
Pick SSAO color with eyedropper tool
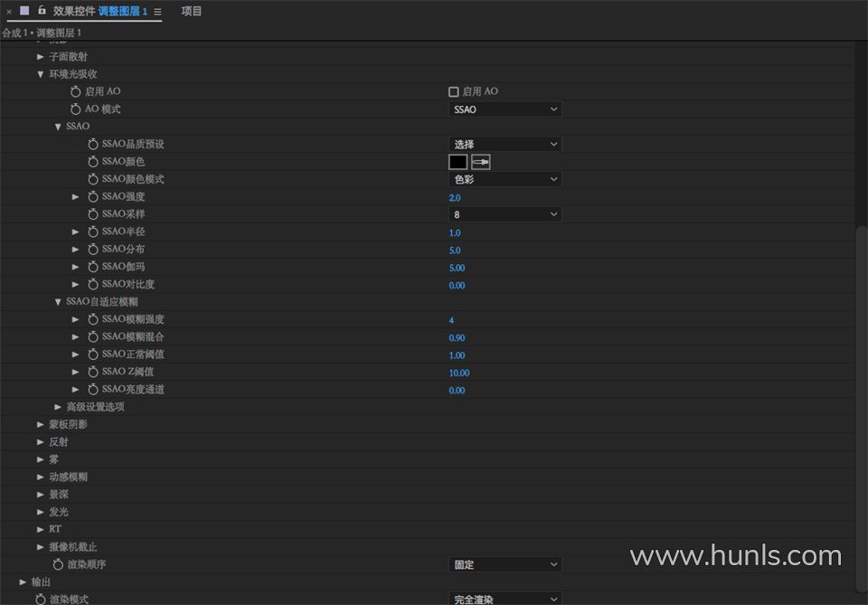(480, 162)
